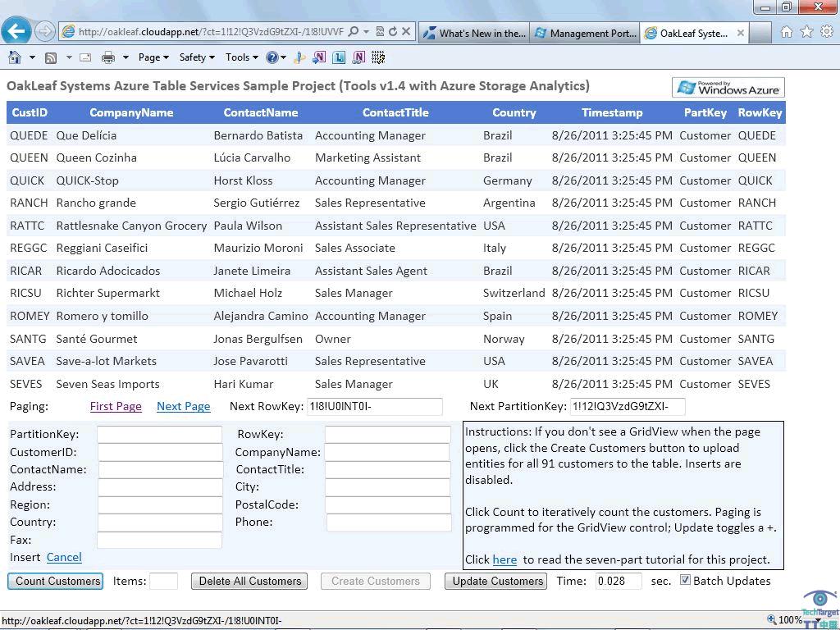Open browser settings gear icon
The height and width of the screenshot is (630, 840).
[x=827, y=32]
